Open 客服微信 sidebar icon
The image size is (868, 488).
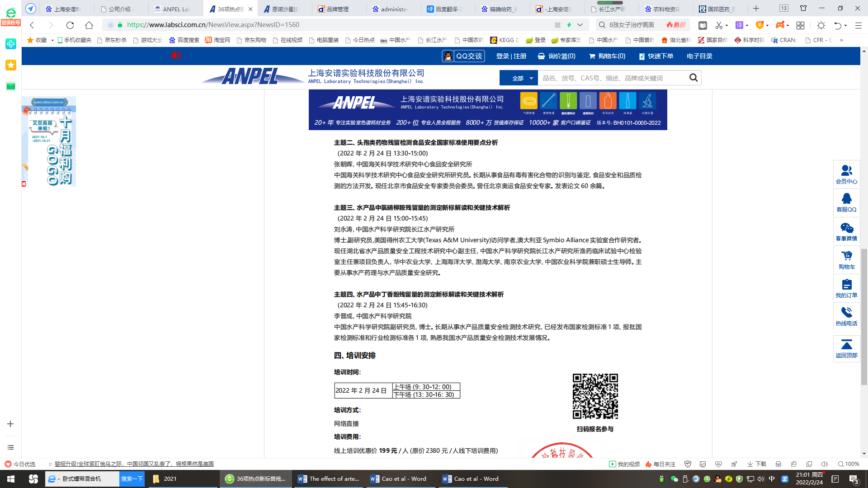[846, 231]
